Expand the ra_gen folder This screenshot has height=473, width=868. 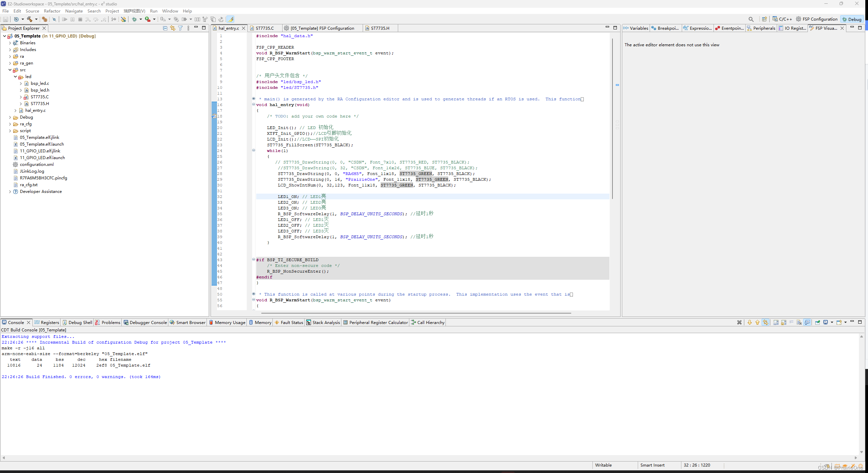(x=10, y=63)
